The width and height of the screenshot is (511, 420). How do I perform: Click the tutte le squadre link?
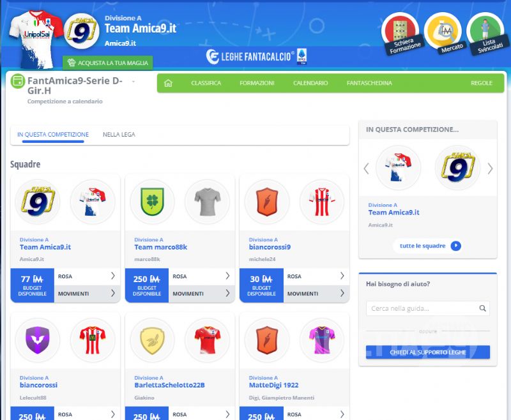coord(427,246)
